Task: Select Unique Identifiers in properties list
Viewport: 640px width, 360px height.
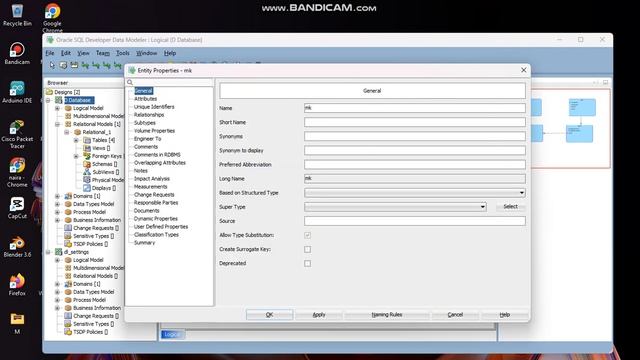Action: pos(154,107)
